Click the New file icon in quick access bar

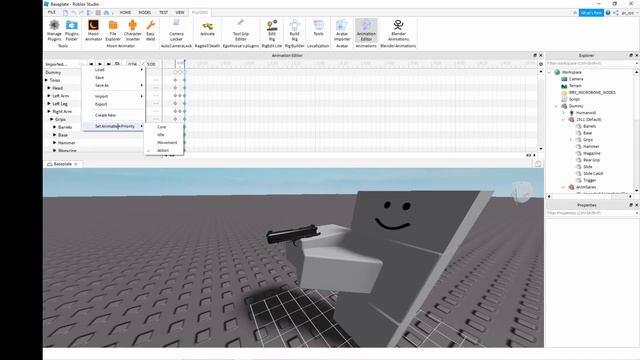[x=65, y=13]
